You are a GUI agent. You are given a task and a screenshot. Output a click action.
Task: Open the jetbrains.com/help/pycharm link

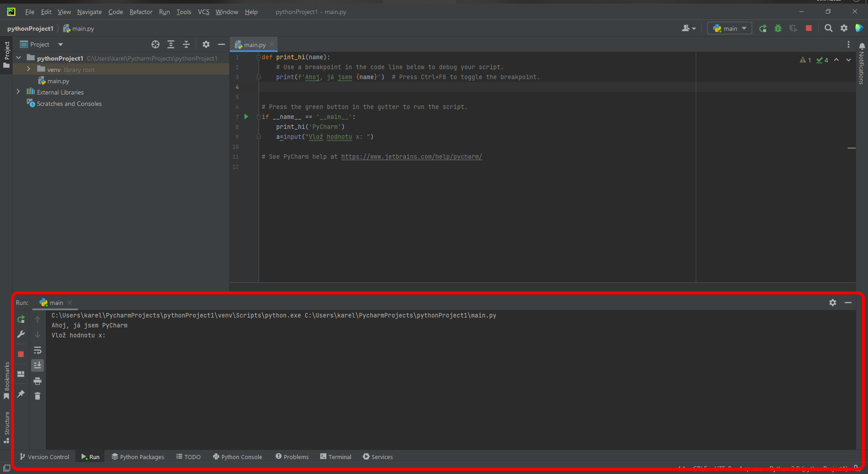(x=411, y=156)
